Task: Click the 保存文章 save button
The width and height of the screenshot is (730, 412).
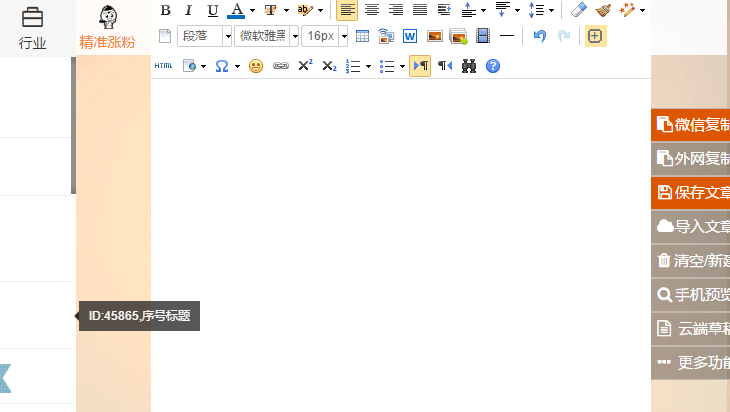Action: [692, 193]
